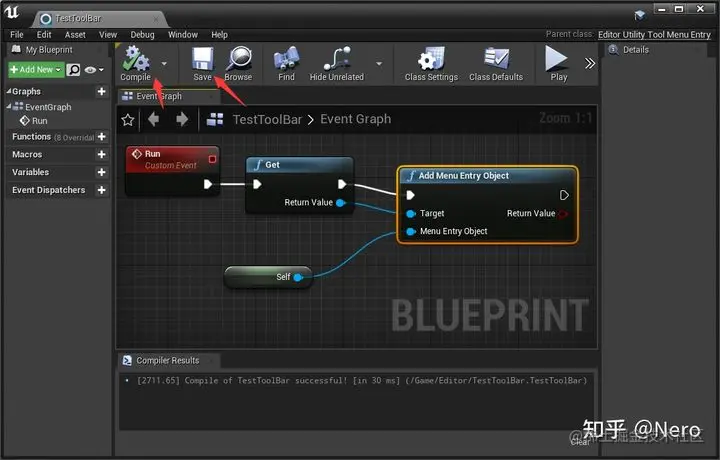Image resolution: width=720 pixels, height=460 pixels.
Task: Click the Add New button
Action: point(36,69)
